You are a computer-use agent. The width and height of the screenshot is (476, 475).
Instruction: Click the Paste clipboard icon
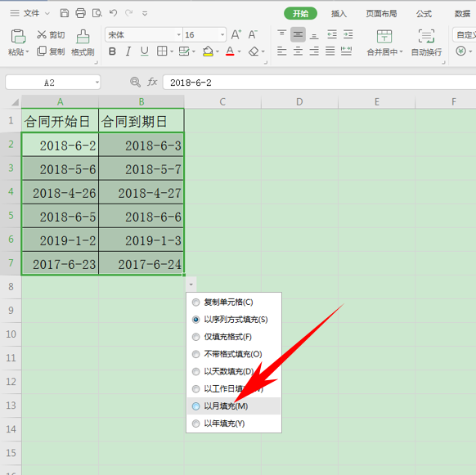coord(18,37)
